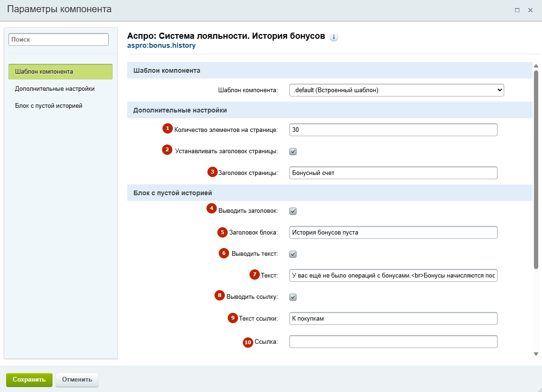
Task: Click red marker number 7
Action: [x=255, y=274]
